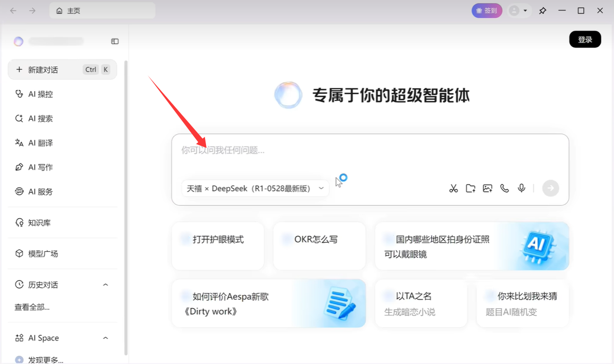Image resolution: width=614 pixels, height=364 pixels.
Task: Click the phone call icon
Action: point(504,188)
